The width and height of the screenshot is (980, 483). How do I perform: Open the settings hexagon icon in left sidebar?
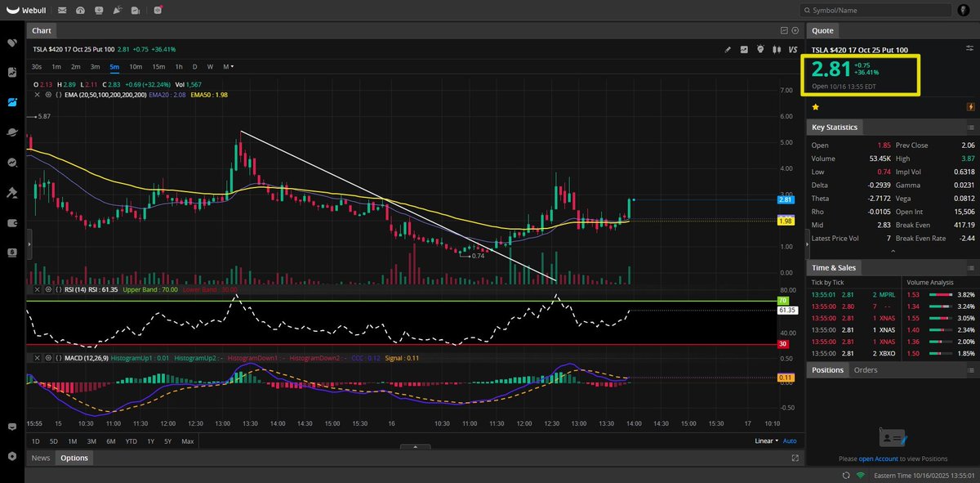(x=12, y=456)
